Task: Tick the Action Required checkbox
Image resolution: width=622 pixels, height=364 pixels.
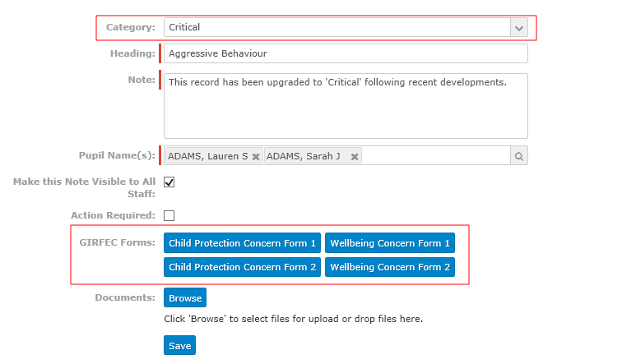Action: (169, 215)
